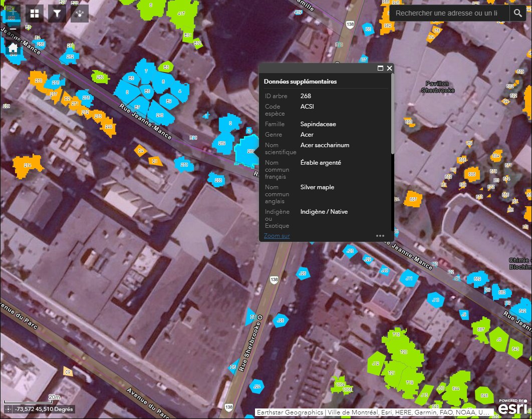This screenshot has width=532, height=419.
Task: Zoom out with the minus button
Action: click(x=13, y=29)
